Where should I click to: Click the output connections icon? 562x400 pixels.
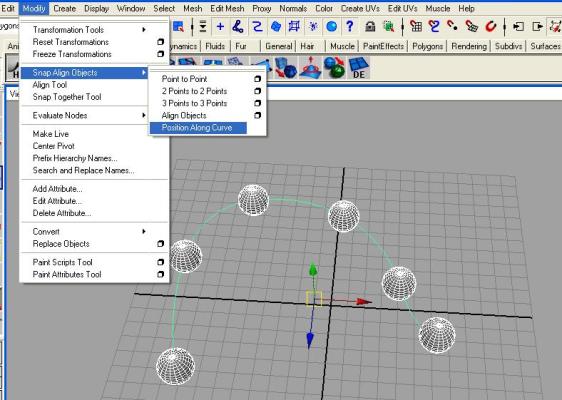537,27
